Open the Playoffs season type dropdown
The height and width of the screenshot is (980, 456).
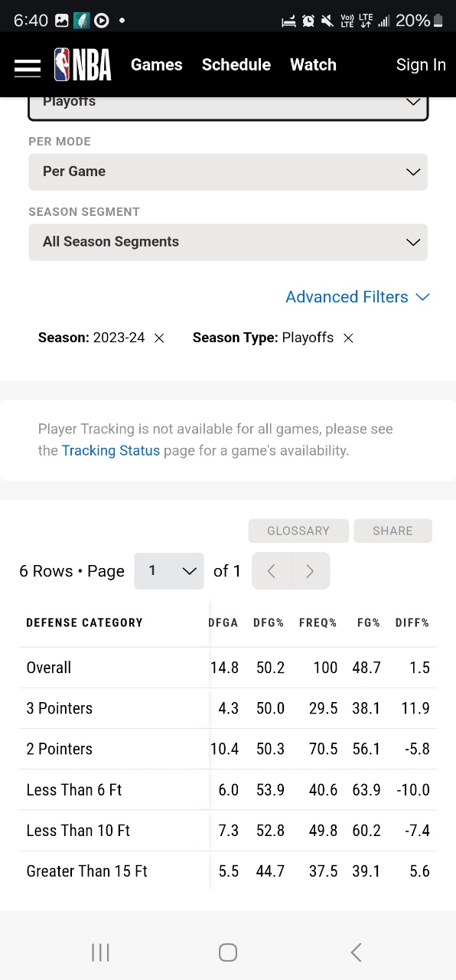pyautogui.click(x=228, y=106)
